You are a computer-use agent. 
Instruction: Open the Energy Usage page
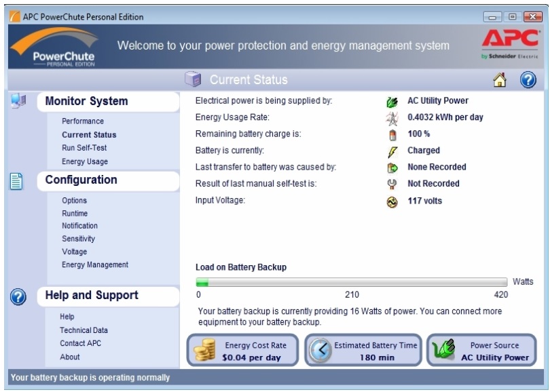click(85, 161)
